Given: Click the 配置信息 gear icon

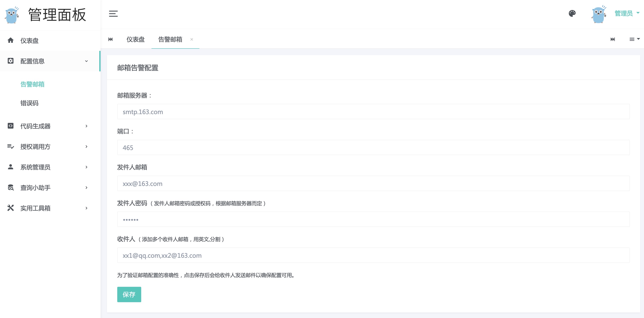Looking at the screenshot, I should 10,61.
